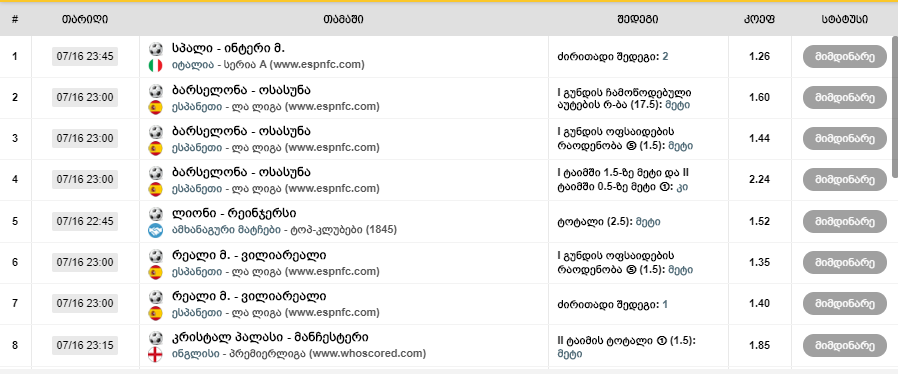Click the handshake friendly-match icon in row 5

point(155,230)
